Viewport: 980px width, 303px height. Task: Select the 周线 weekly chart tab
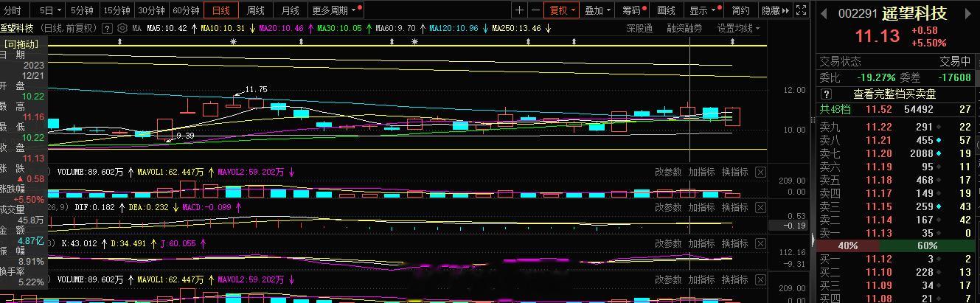pyautogui.click(x=256, y=10)
